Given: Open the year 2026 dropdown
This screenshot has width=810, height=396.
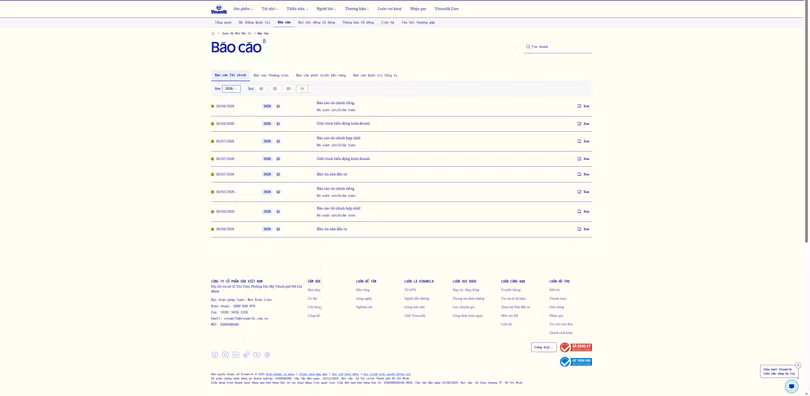Looking at the screenshot, I should (x=231, y=89).
